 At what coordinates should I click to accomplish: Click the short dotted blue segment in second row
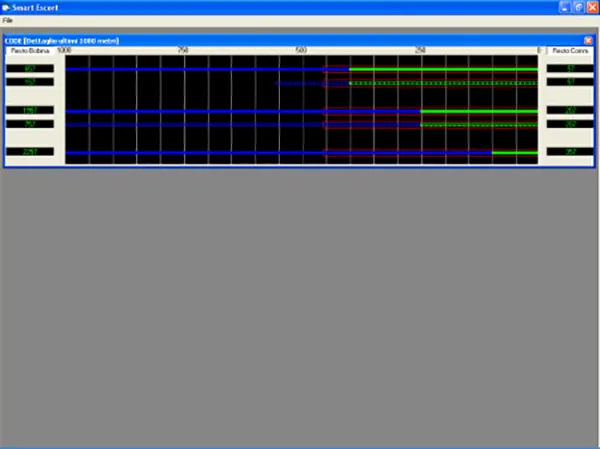[x=312, y=83]
